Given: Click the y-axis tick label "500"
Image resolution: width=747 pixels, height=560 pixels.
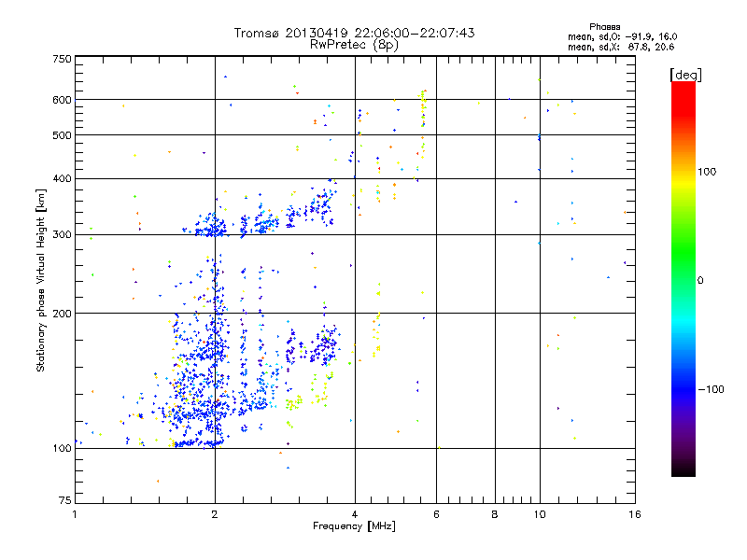Looking at the screenshot, I should click(62, 135).
